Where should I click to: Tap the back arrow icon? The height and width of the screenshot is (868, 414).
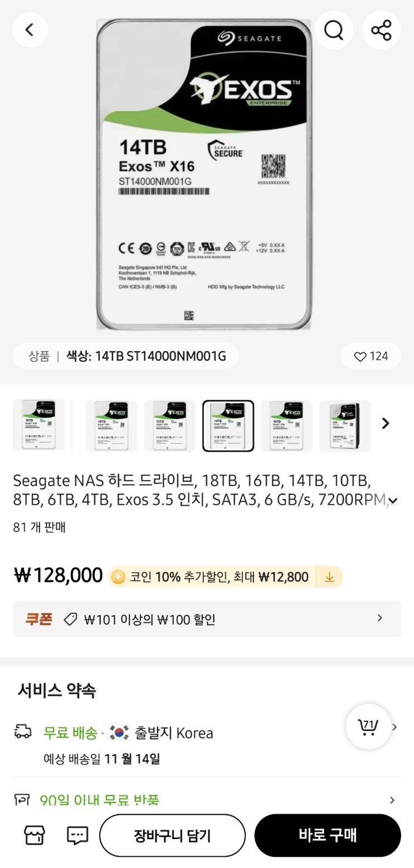30,30
